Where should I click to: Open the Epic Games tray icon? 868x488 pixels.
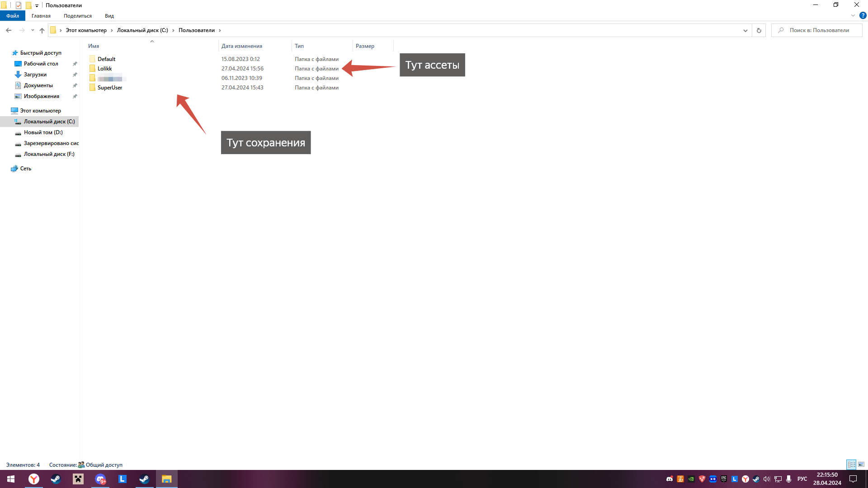(x=724, y=479)
